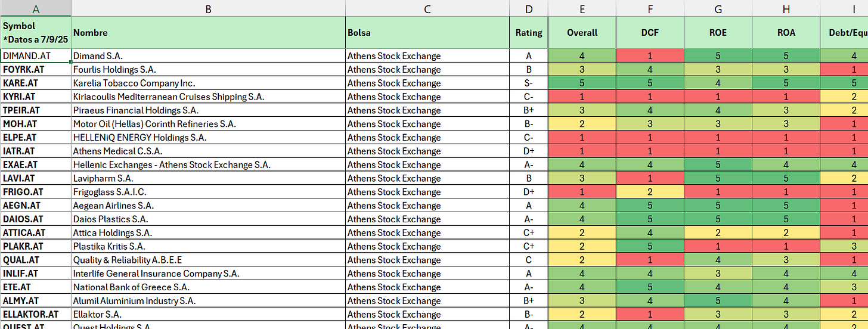
Task: Select column G header
Action: tap(718, 8)
